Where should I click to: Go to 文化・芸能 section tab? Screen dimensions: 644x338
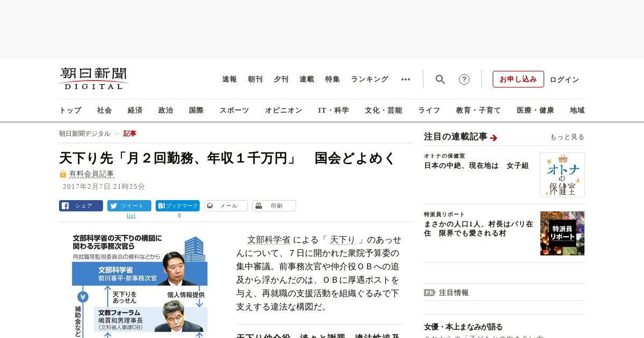pos(384,110)
